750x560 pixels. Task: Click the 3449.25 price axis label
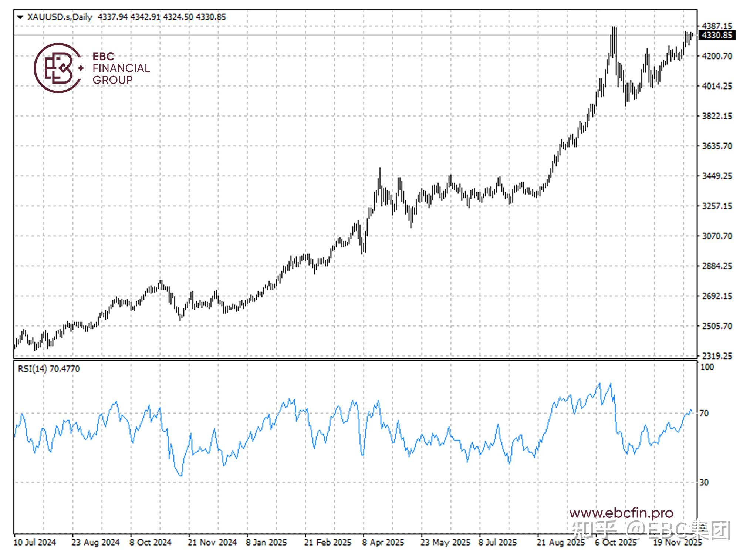point(716,176)
